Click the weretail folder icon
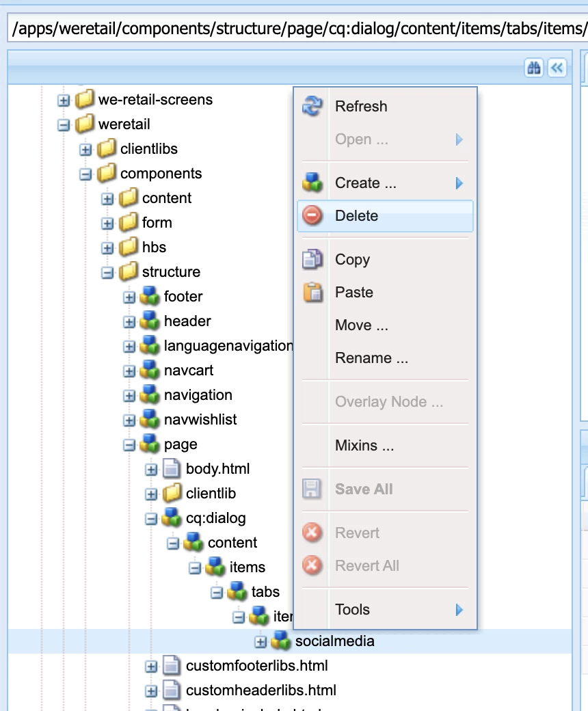588x711 pixels. (84, 124)
